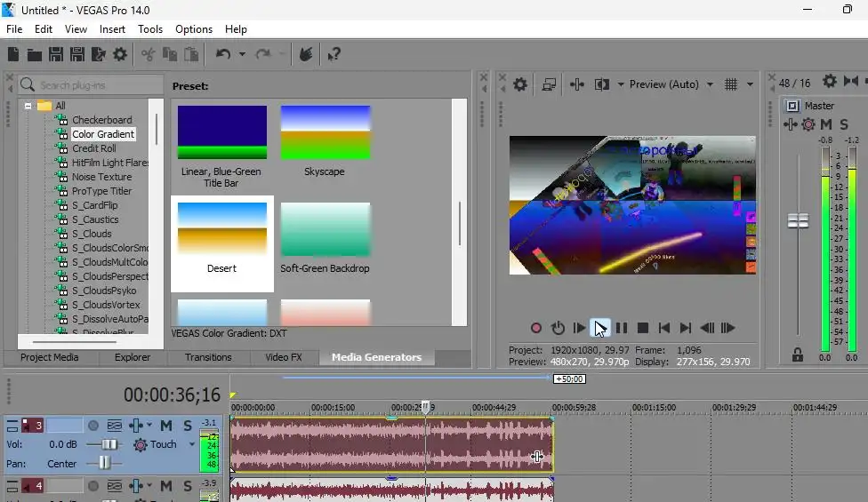Toggle the Master fader lock icon
The width and height of the screenshot is (868, 502).
pos(797,355)
